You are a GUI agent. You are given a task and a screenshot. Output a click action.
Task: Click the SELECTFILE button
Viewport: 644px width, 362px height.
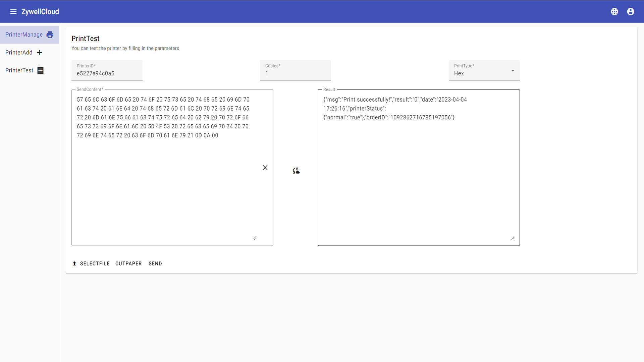click(95, 264)
